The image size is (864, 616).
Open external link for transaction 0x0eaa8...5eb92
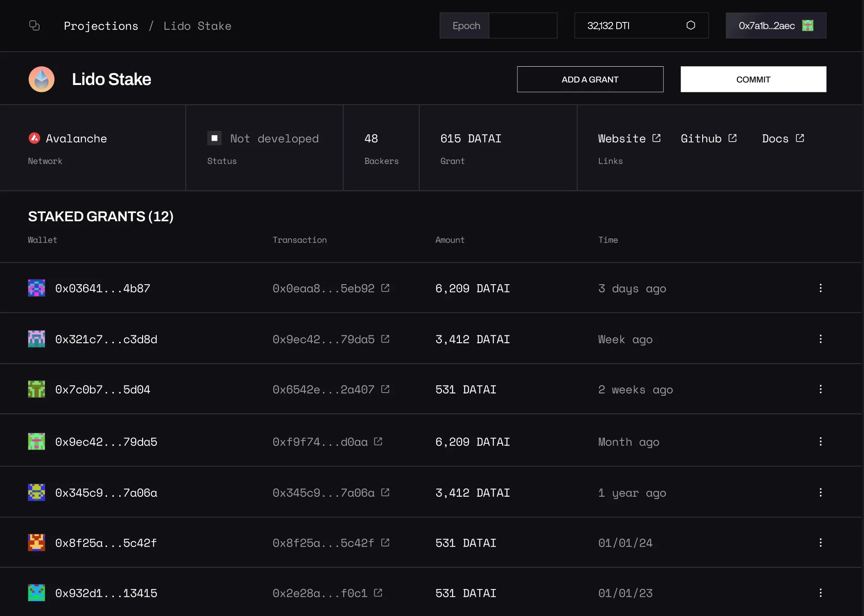(x=385, y=288)
